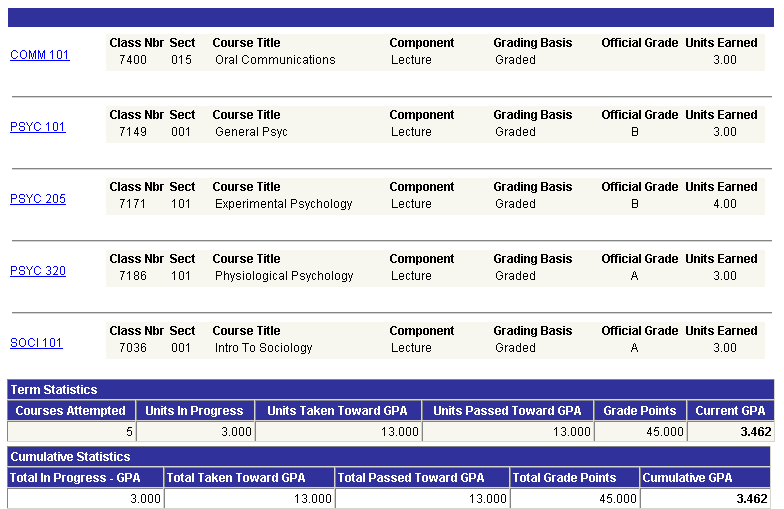Open the COMM 101 course link
Viewport: 784px width, 509px height.
point(40,55)
